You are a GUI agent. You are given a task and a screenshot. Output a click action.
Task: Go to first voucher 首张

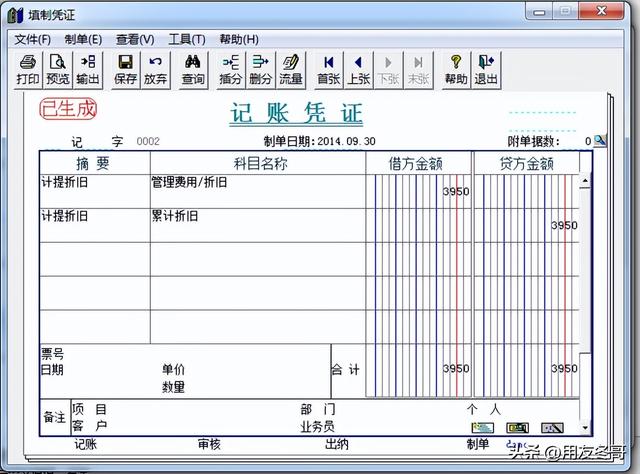point(329,70)
